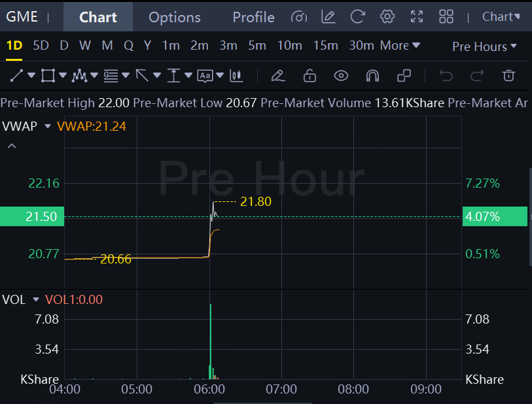532x404 pixels.
Task: Open the More timeframes dropdown
Action: (400, 45)
